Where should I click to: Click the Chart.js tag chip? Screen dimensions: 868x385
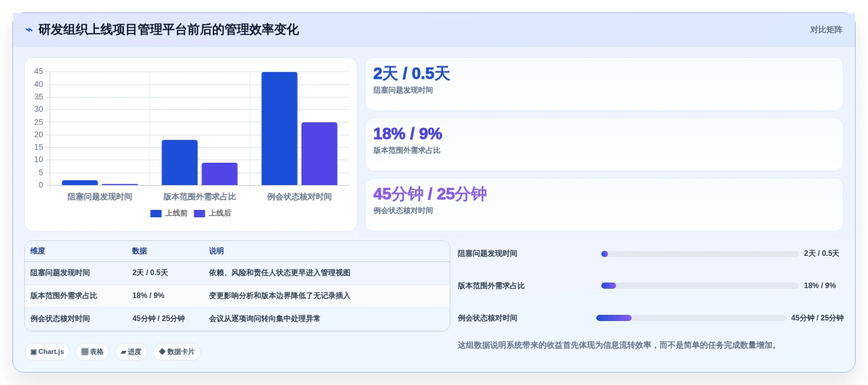pyautogui.click(x=47, y=351)
